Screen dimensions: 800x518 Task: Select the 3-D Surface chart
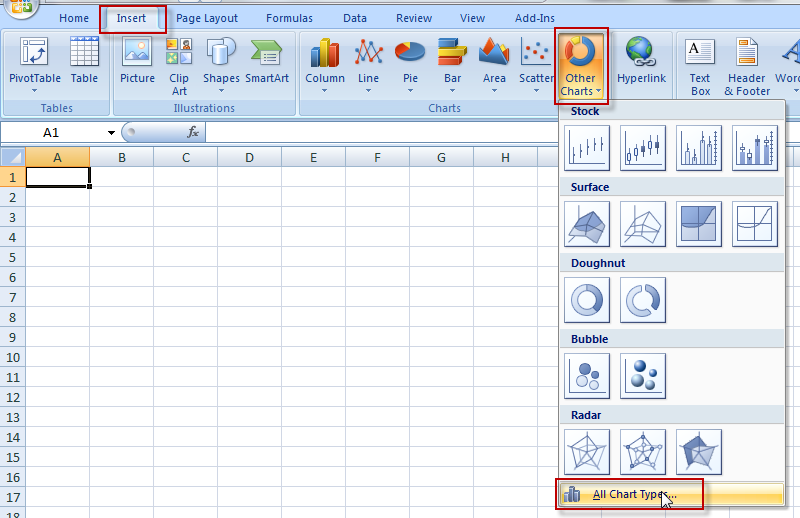[x=587, y=224]
